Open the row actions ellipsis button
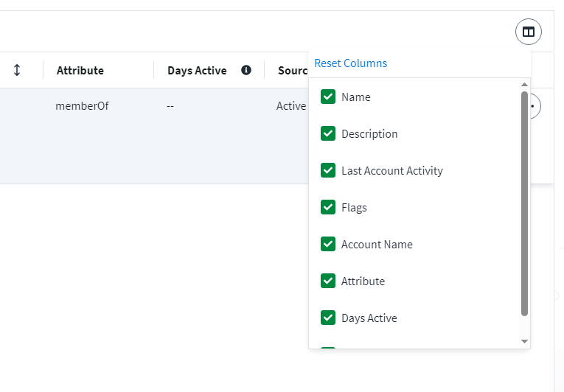 [x=535, y=106]
